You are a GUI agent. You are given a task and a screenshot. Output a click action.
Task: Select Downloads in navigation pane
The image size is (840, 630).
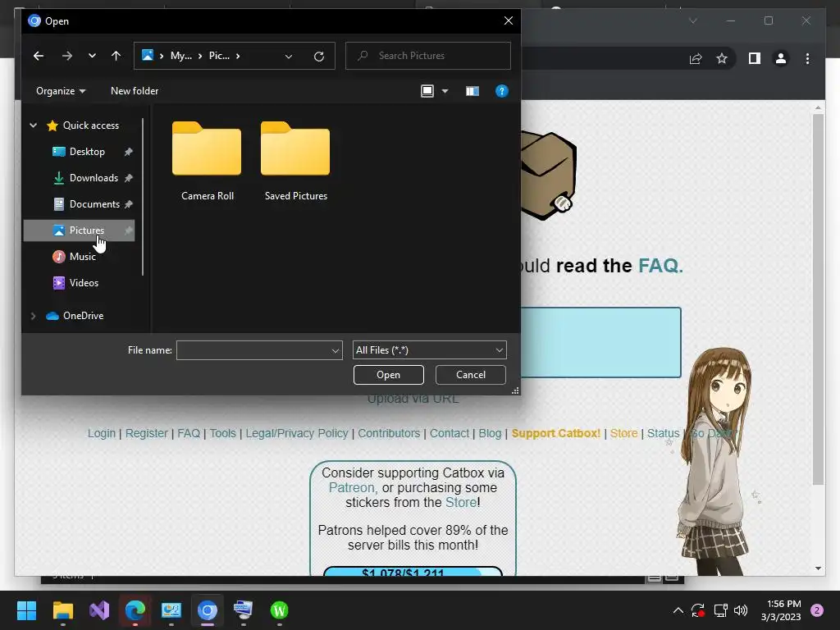tap(80, 178)
